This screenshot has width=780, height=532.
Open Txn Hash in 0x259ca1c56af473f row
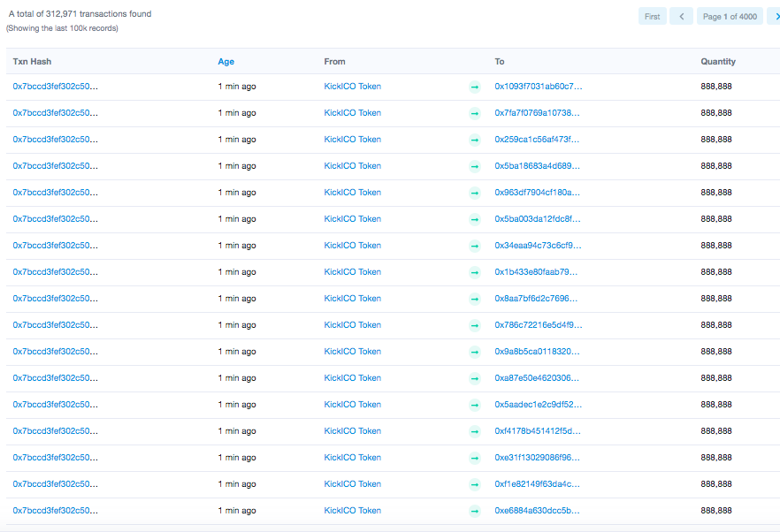(x=55, y=140)
